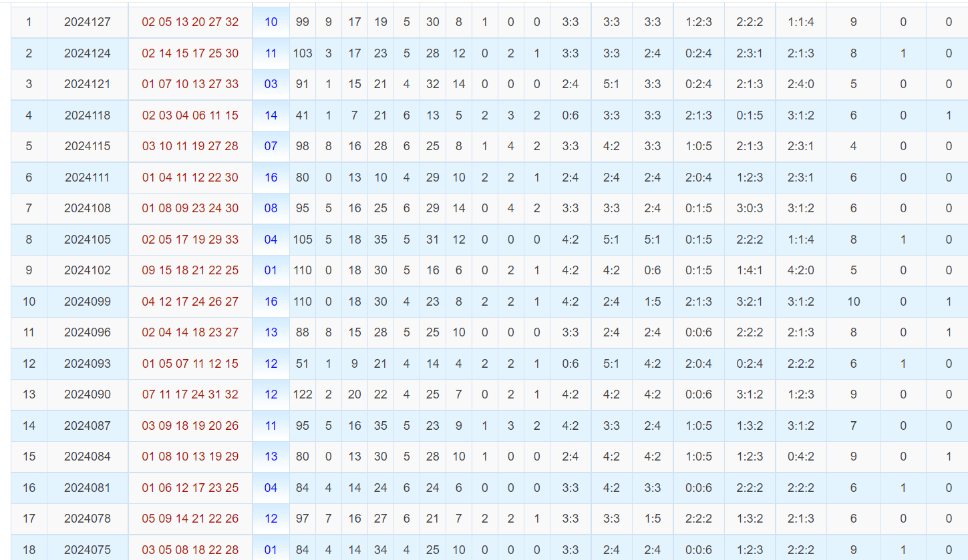968x560 pixels.
Task: Select issue number 2024093
Action: [x=88, y=364]
